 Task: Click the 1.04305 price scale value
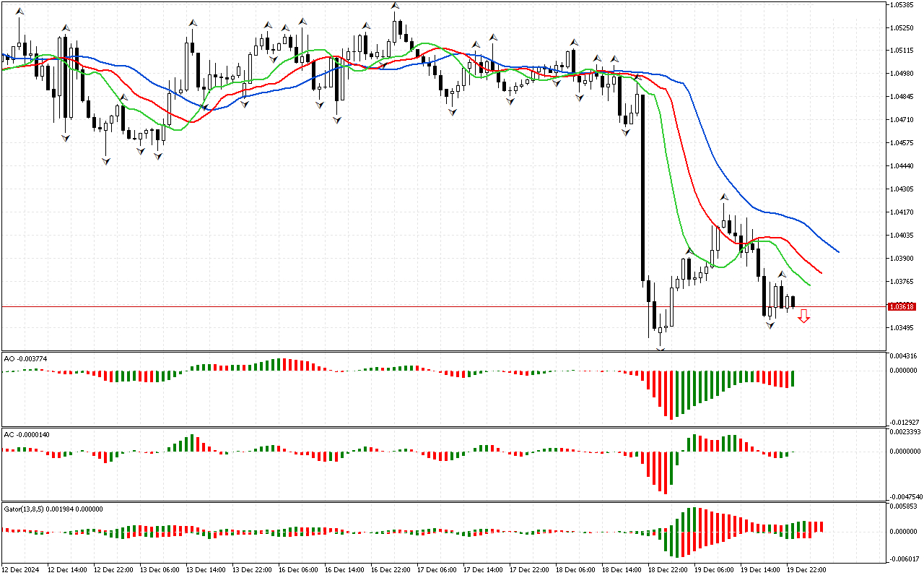902,189
